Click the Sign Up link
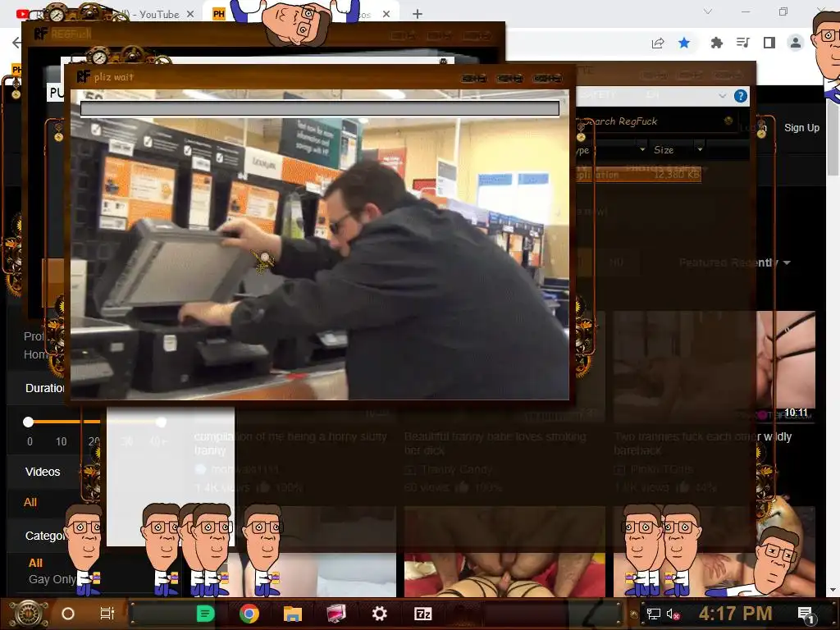 click(x=801, y=127)
